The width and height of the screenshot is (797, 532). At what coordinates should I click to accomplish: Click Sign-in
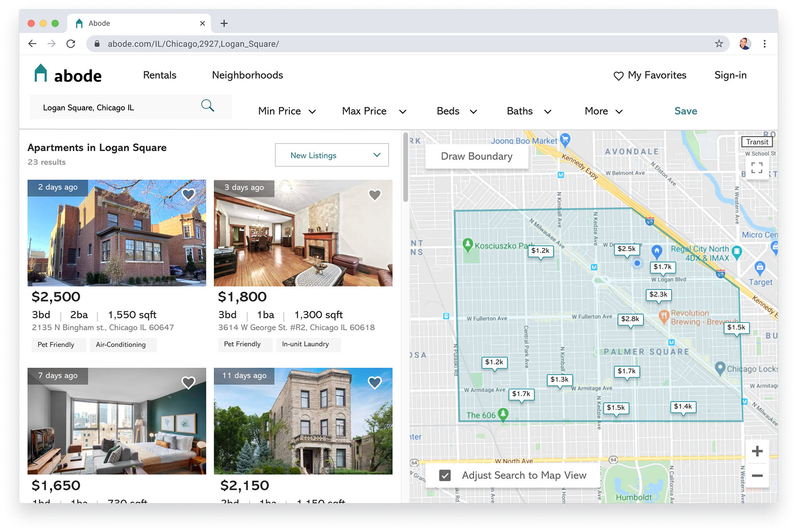[730, 75]
